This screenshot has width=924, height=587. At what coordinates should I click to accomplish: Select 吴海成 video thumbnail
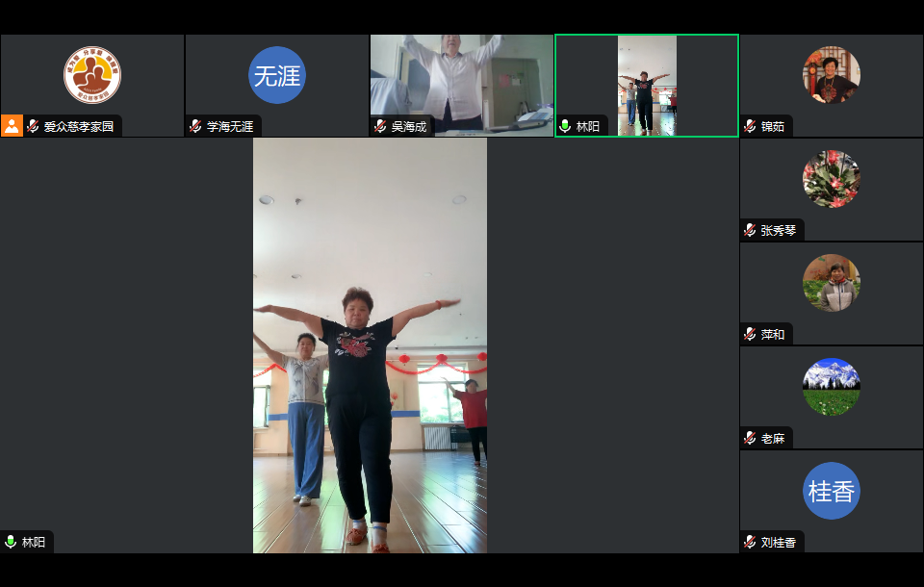(461, 82)
